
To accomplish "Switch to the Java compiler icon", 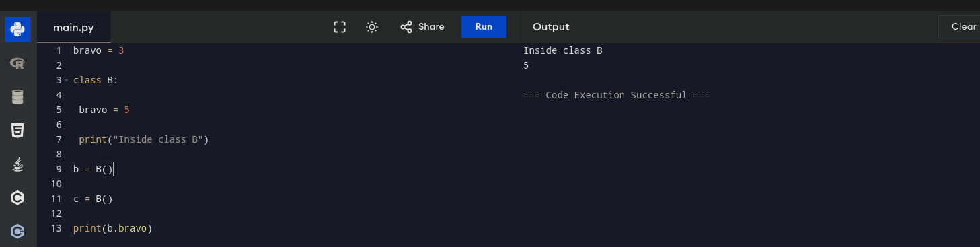I will (x=18, y=164).
